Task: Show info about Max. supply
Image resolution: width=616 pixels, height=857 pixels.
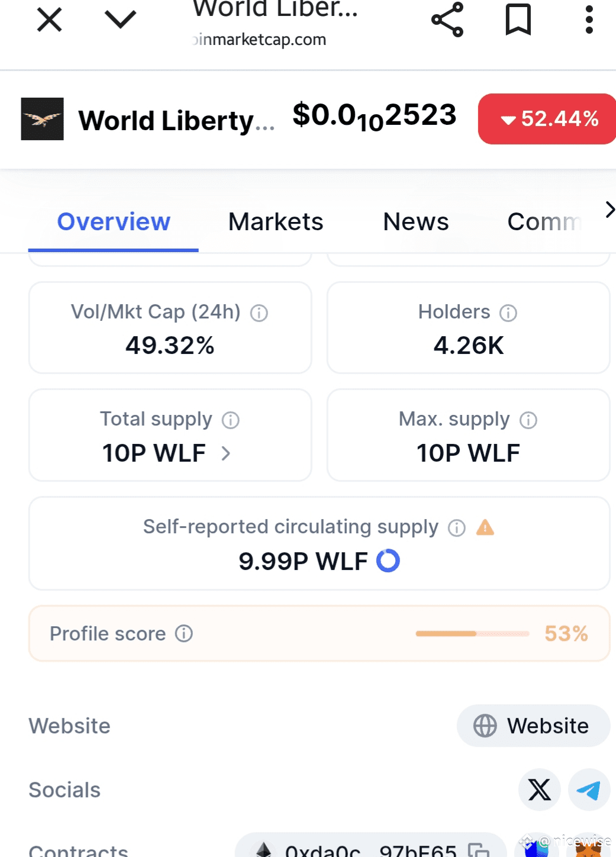Action: pos(528,420)
